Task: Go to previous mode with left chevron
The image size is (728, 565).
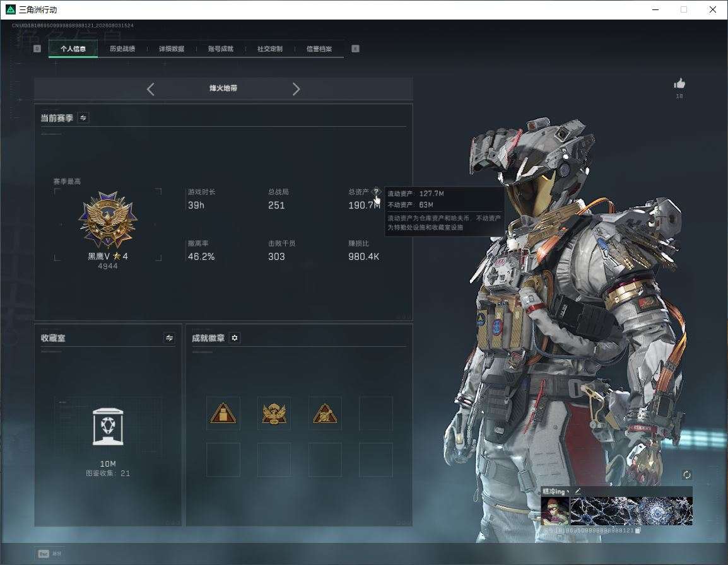Action: pyautogui.click(x=150, y=89)
